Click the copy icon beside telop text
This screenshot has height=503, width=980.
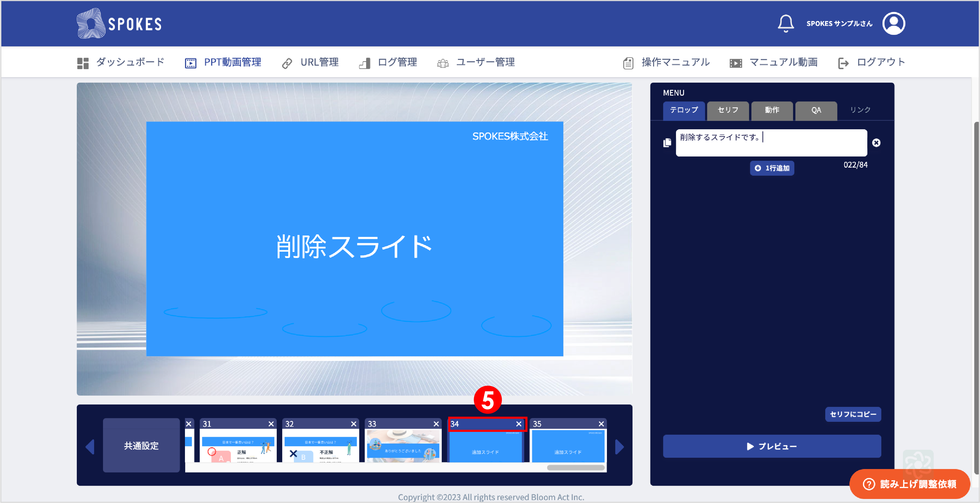pos(667,143)
